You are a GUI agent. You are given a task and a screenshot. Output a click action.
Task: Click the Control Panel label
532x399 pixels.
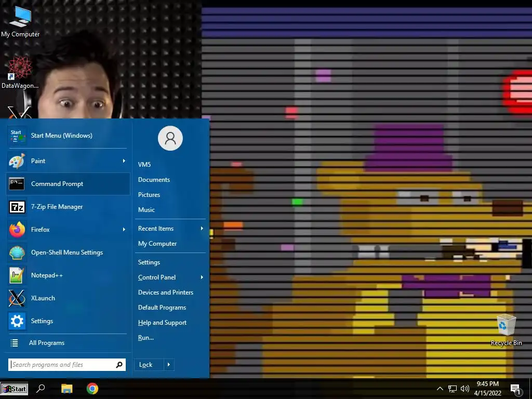[x=157, y=277]
